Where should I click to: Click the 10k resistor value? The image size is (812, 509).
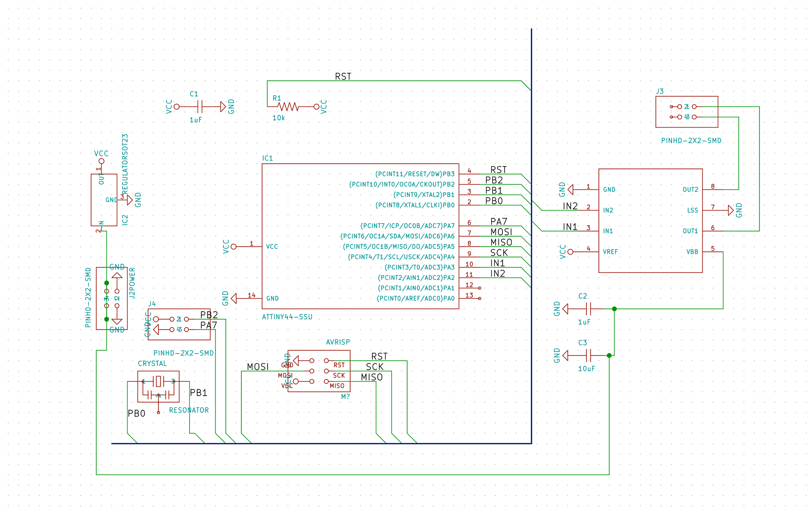(x=279, y=118)
